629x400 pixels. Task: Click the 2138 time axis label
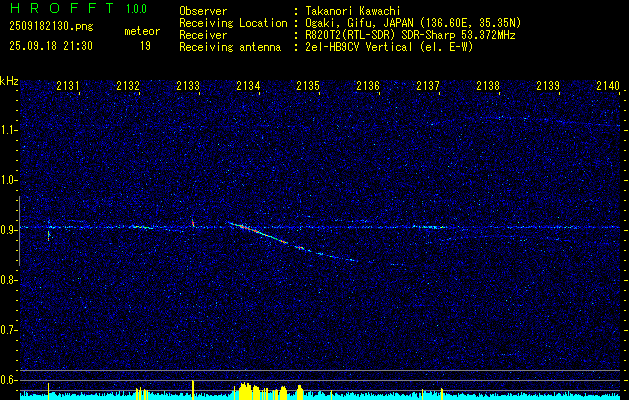(488, 85)
